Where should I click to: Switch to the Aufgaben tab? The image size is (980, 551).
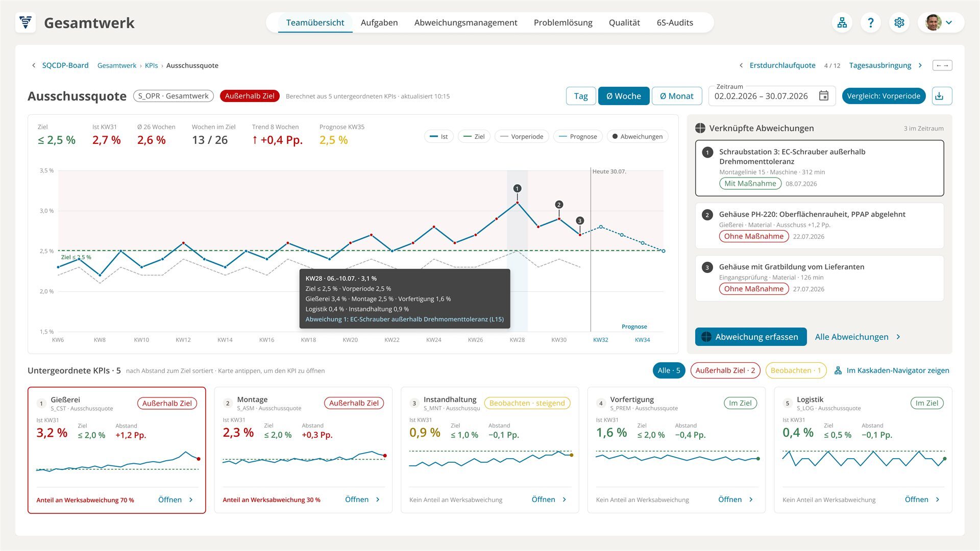tap(379, 22)
